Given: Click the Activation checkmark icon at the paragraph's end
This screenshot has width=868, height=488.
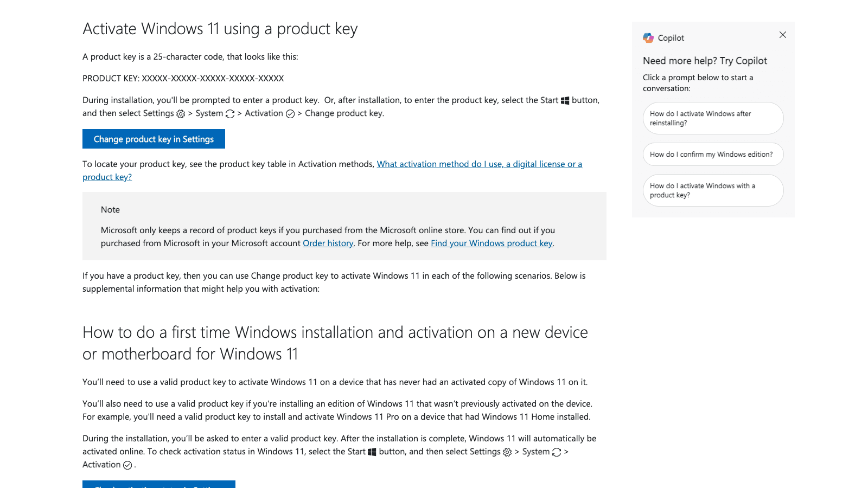Looking at the screenshot, I should (127, 465).
